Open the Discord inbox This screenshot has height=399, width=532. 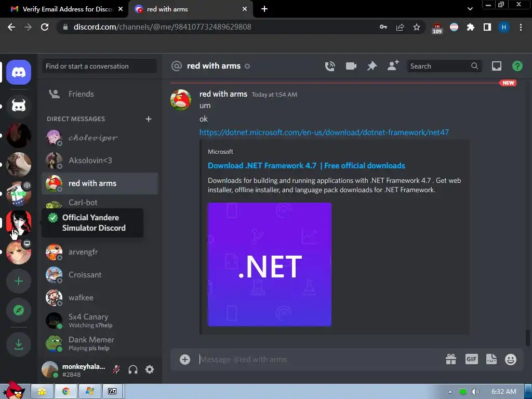tap(496, 66)
